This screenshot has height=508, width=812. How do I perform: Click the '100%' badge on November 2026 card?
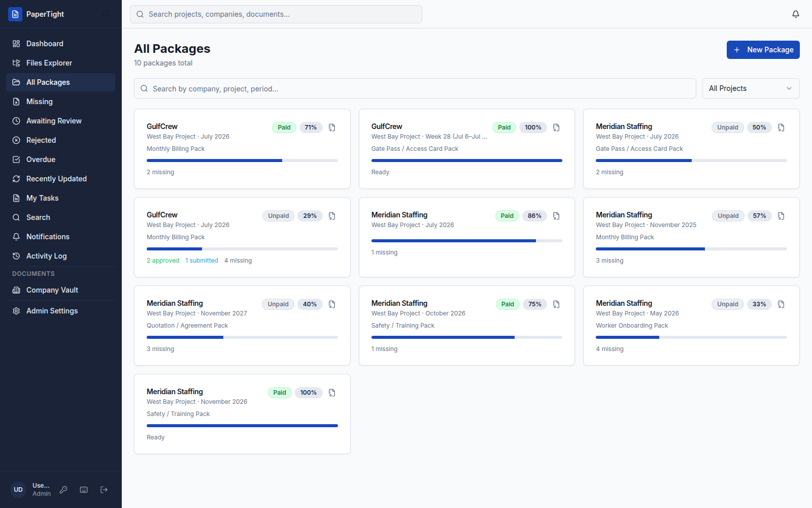[x=309, y=393]
